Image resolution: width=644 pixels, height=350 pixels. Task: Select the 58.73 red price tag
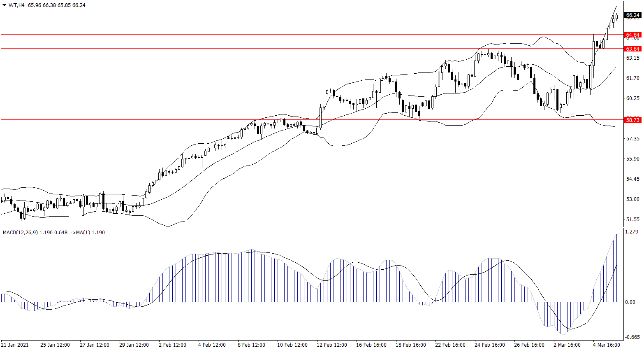pyautogui.click(x=632, y=120)
